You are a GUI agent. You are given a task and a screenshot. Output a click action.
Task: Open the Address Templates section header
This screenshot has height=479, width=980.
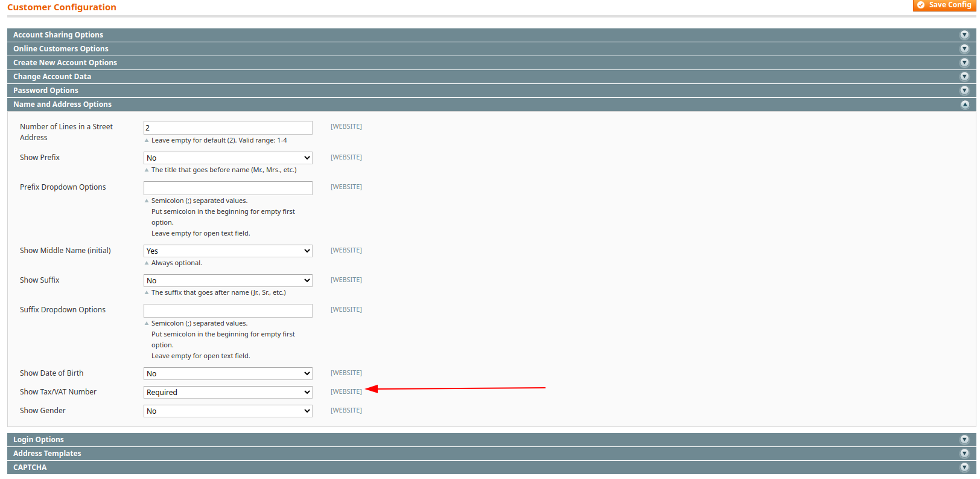point(491,454)
